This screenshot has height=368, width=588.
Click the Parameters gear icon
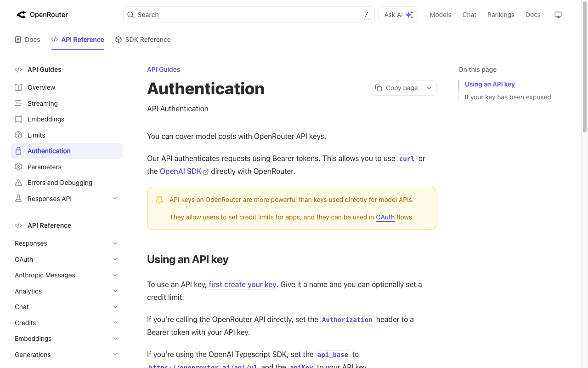pos(18,167)
